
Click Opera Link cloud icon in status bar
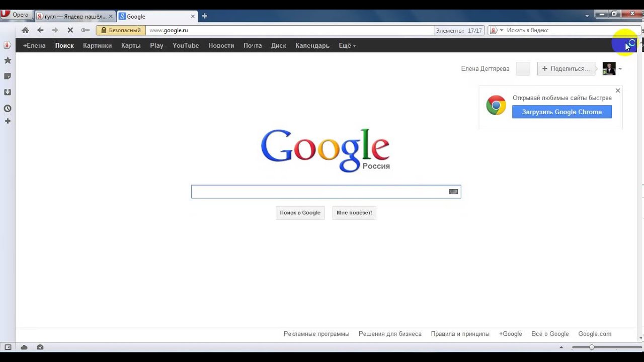point(24,347)
